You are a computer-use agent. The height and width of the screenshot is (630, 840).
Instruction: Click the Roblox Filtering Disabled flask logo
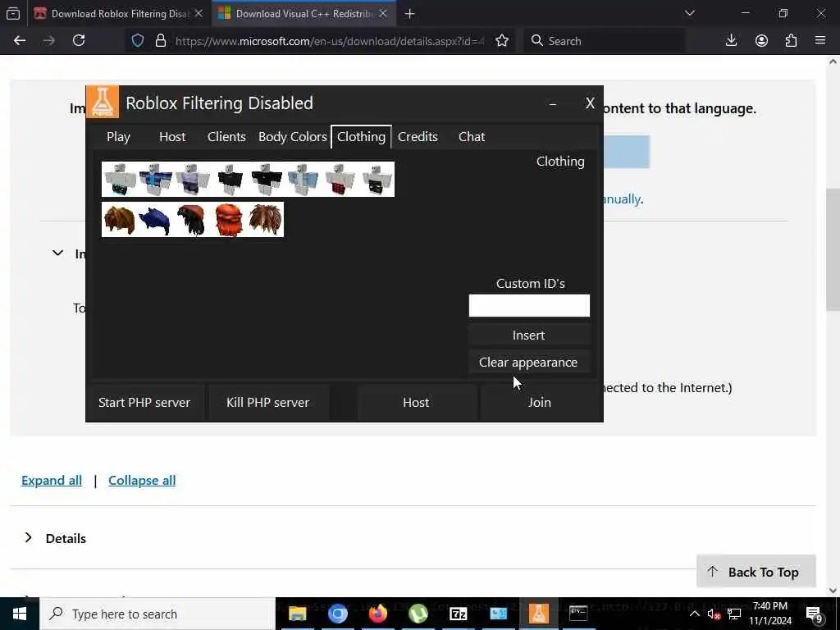pos(103,102)
